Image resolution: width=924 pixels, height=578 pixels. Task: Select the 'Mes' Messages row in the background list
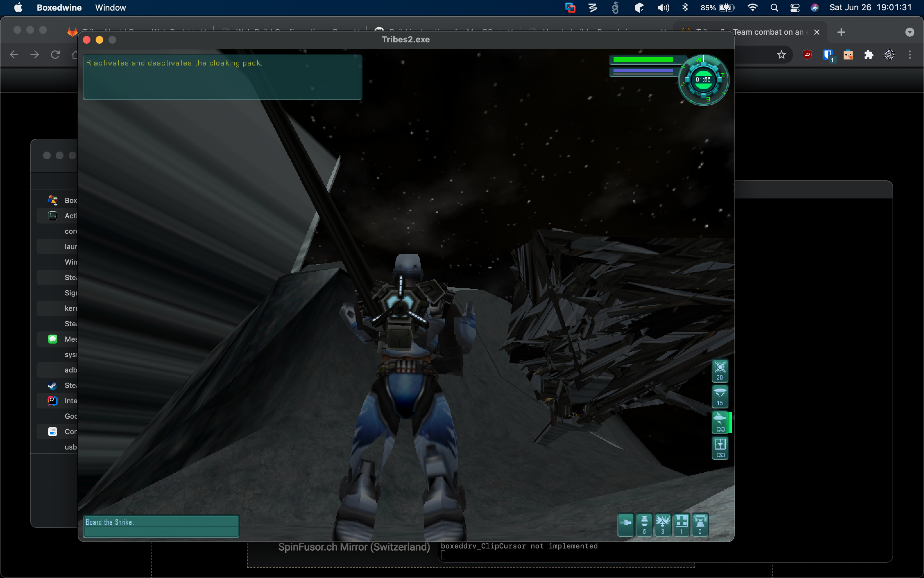click(x=57, y=339)
